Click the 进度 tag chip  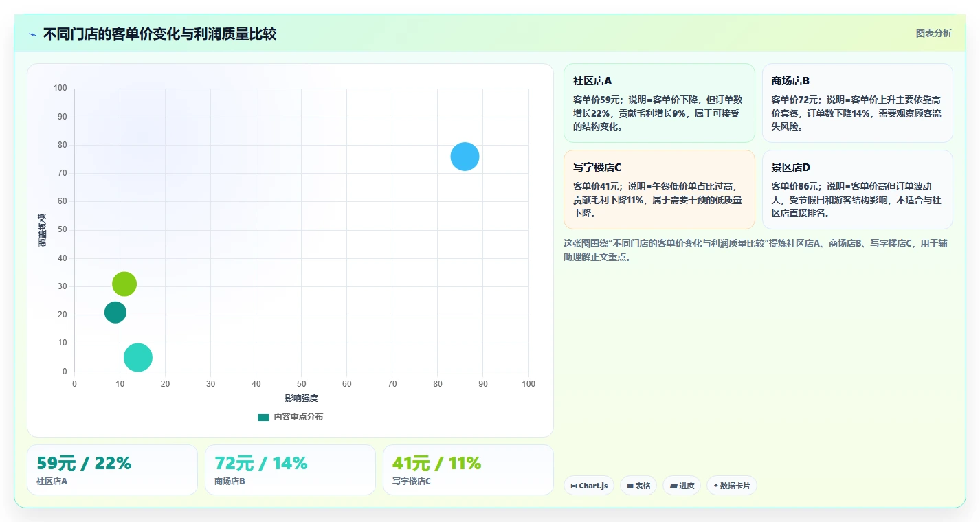pos(682,486)
